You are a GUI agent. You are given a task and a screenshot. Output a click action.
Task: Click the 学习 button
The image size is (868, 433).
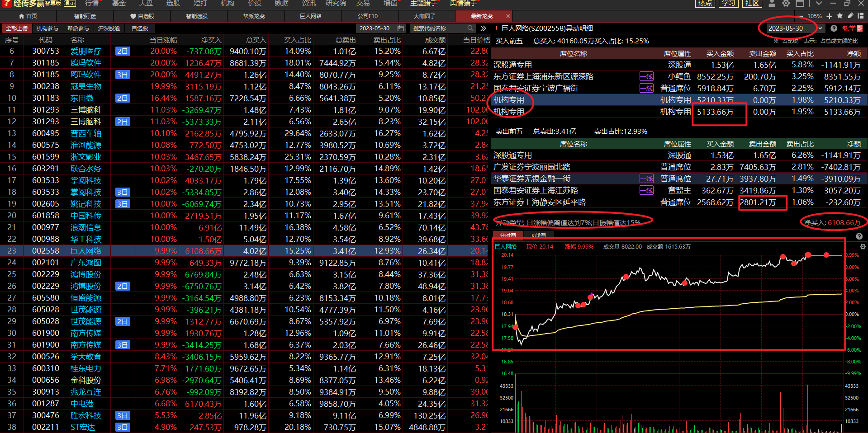click(728, 3)
